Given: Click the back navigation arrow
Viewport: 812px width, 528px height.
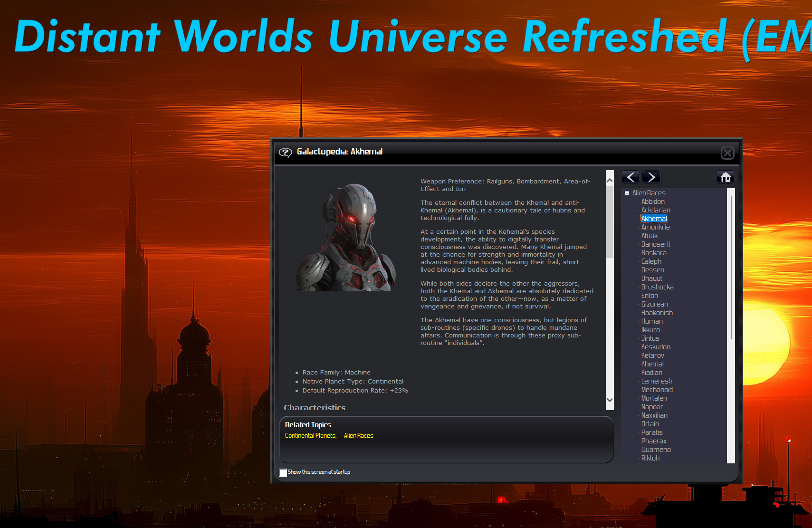Looking at the screenshot, I should [630, 176].
